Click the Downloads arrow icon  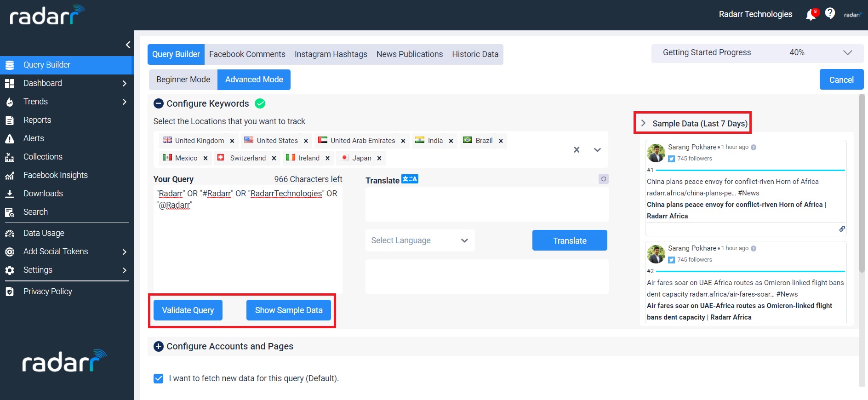tap(10, 194)
